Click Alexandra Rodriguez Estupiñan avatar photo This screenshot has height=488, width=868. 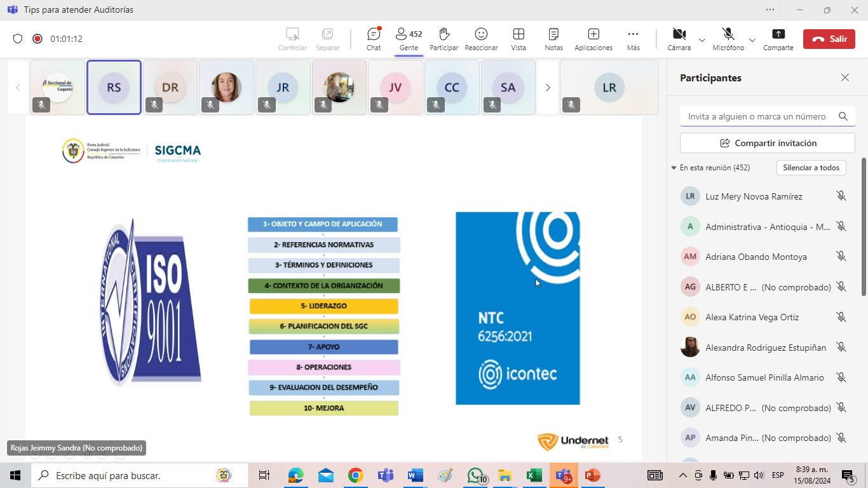[x=690, y=347]
